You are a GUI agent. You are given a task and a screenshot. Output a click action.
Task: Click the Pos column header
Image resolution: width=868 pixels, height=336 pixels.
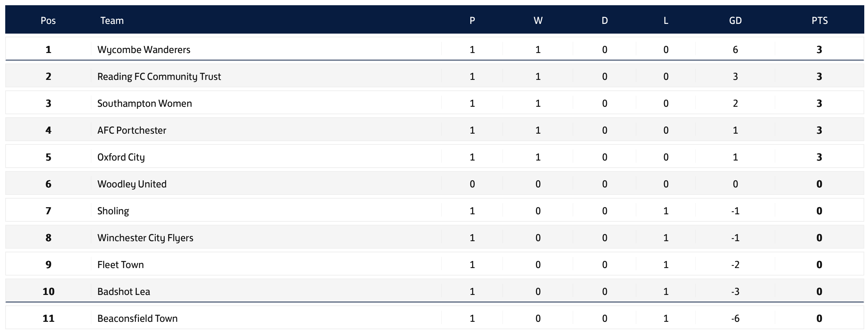48,21
